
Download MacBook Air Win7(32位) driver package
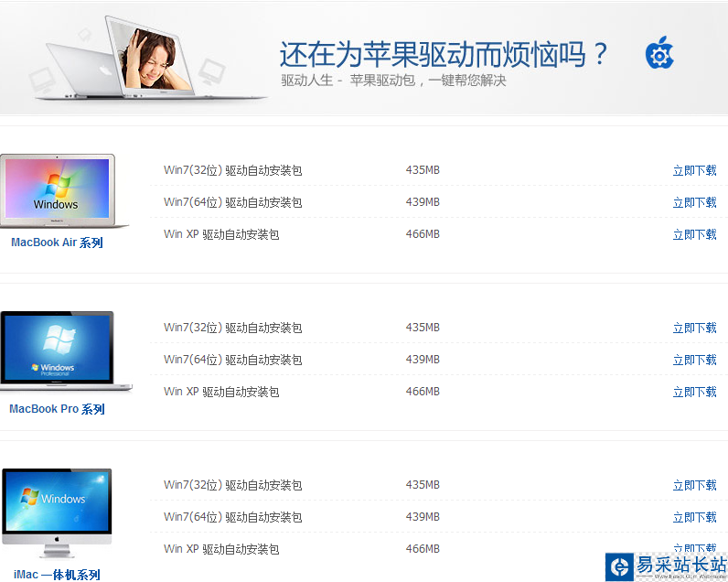point(694,170)
